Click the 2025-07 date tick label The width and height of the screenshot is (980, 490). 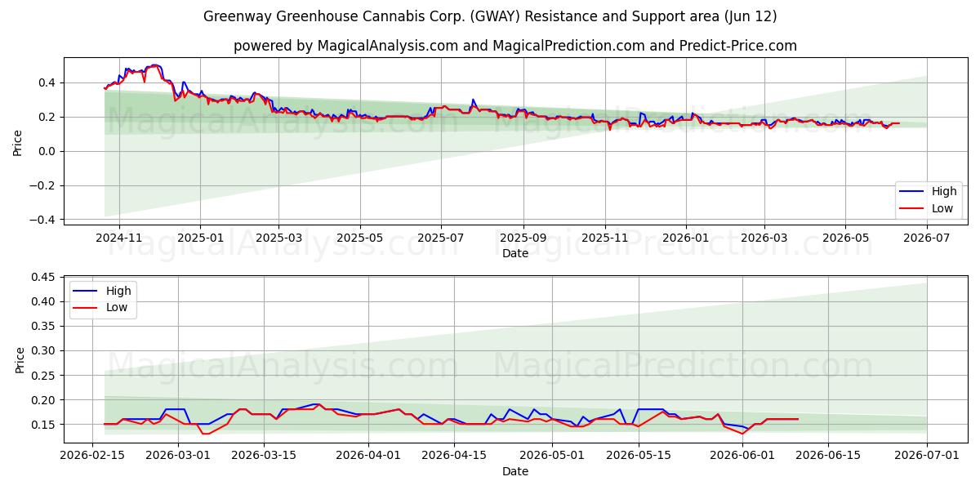tap(441, 238)
